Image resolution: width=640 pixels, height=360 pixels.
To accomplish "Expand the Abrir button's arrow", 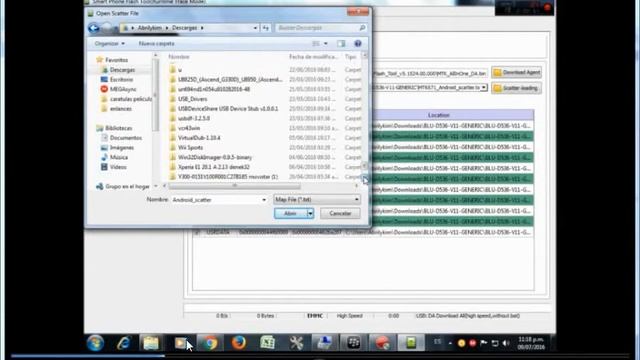I will click(x=310, y=213).
